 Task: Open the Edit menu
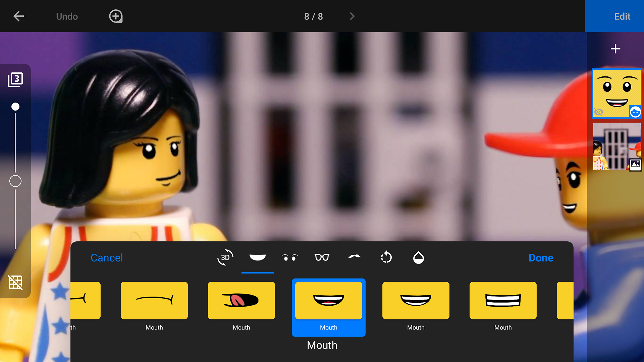pyautogui.click(x=622, y=16)
